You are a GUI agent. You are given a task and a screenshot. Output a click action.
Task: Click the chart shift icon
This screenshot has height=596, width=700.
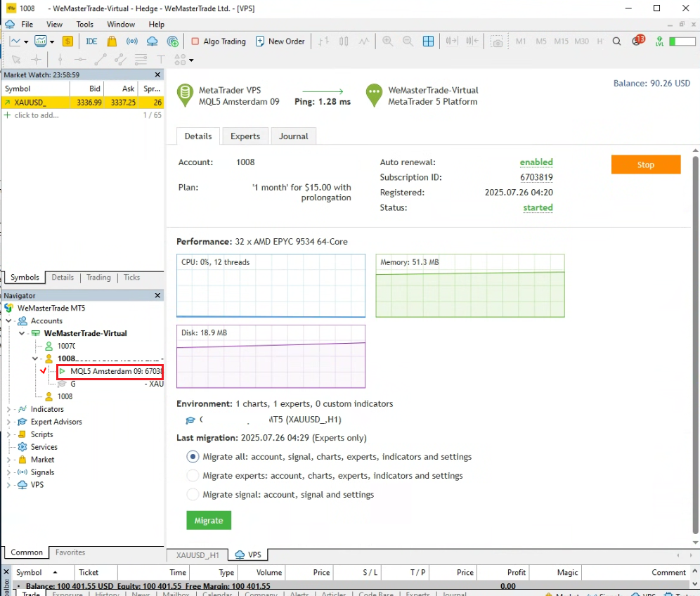click(x=472, y=41)
